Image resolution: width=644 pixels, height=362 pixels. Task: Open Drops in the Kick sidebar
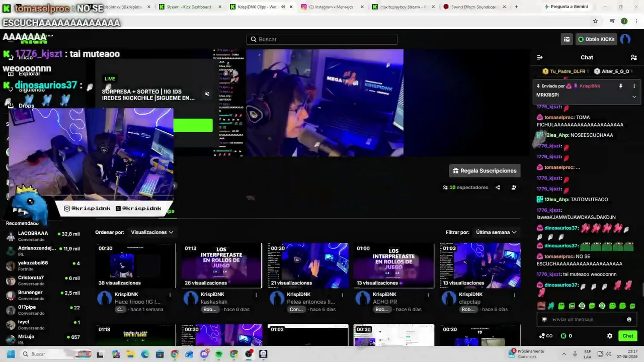[26, 106]
